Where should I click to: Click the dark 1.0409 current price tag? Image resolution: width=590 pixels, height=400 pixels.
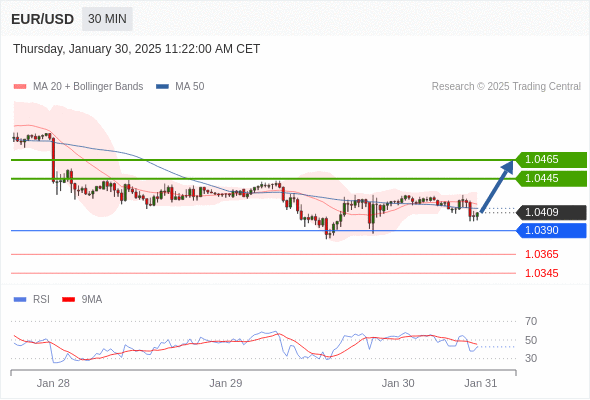pyautogui.click(x=551, y=212)
